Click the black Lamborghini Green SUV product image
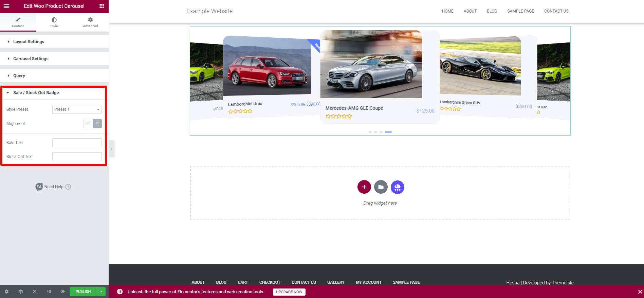The width and height of the screenshot is (644, 298). click(480, 66)
